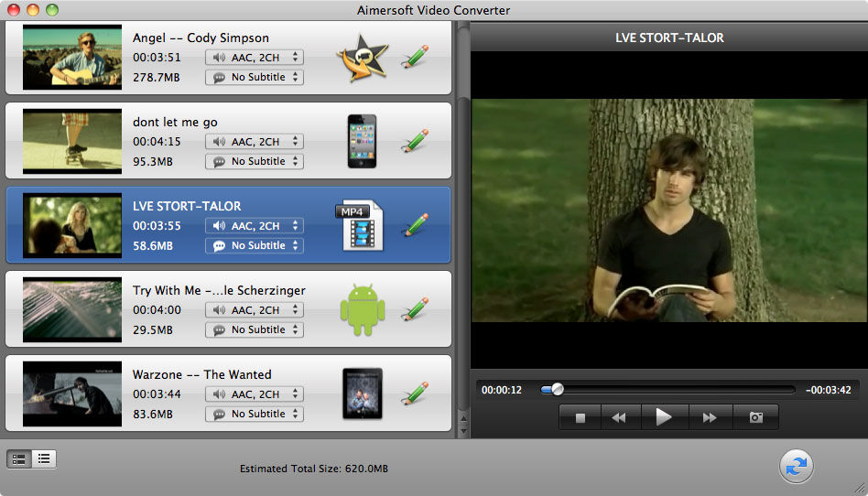Click the remaining time -00:03:42
Viewport: 868px width, 496px height.
[x=828, y=390]
